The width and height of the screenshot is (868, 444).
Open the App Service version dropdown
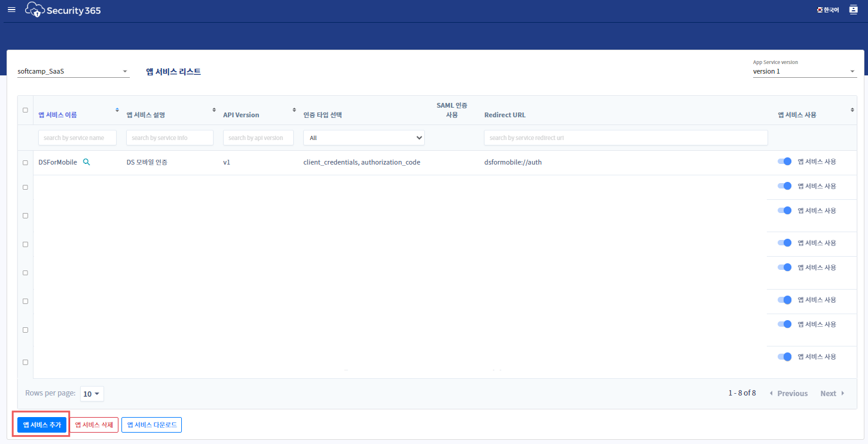click(x=804, y=71)
